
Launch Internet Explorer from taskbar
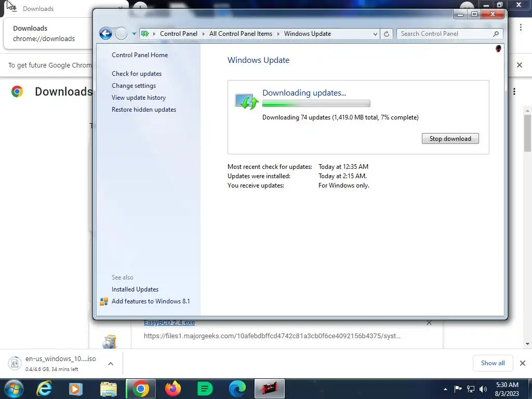tap(44, 389)
